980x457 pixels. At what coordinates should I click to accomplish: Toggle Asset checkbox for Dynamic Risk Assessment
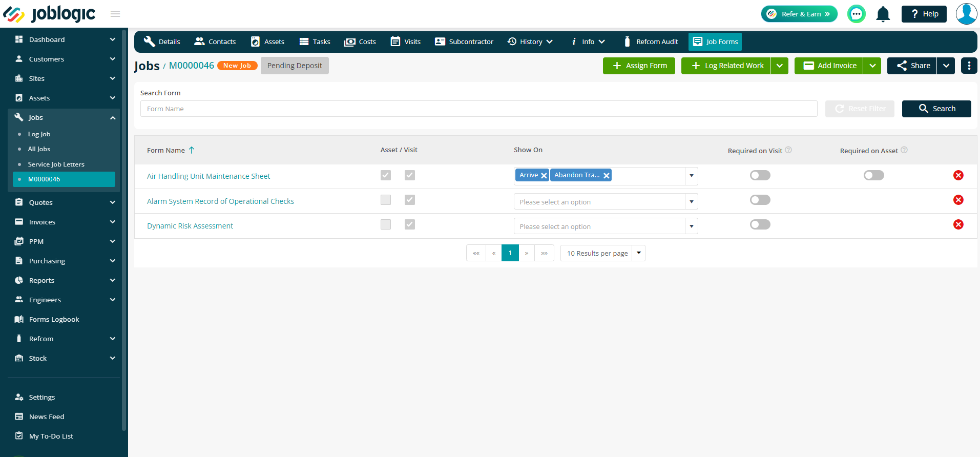[x=386, y=224]
